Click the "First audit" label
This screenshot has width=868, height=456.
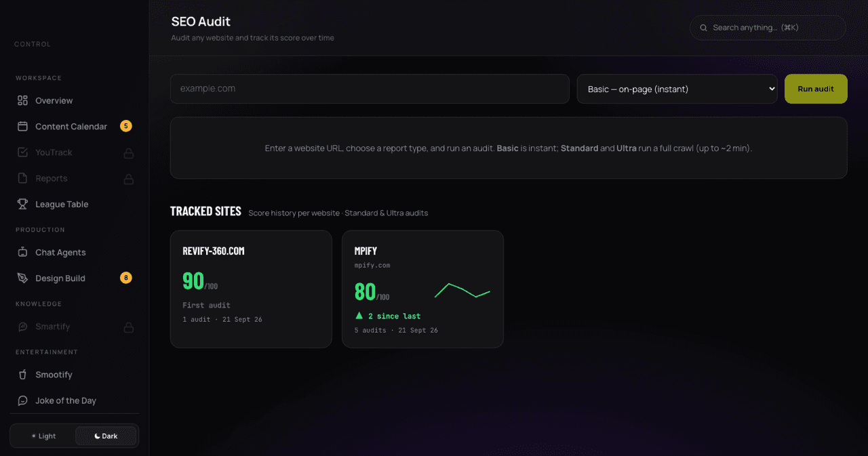click(x=206, y=306)
